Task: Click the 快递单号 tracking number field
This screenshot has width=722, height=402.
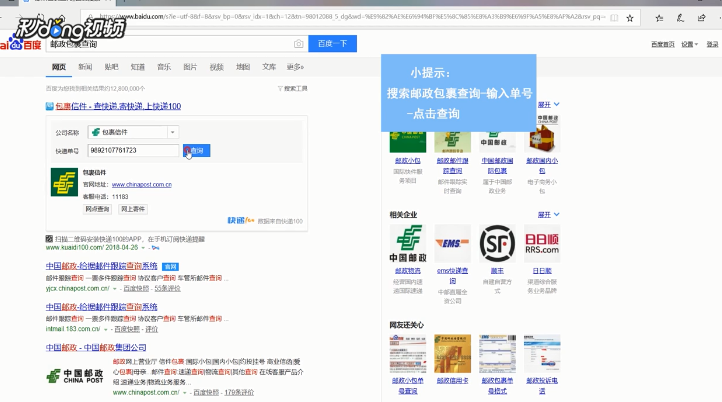Action: 133,151
